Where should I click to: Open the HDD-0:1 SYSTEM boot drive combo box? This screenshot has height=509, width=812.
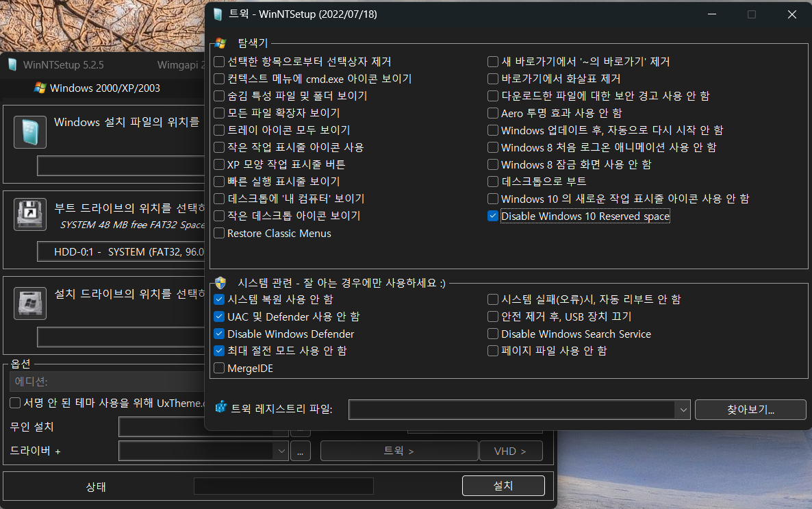pos(121,252)
